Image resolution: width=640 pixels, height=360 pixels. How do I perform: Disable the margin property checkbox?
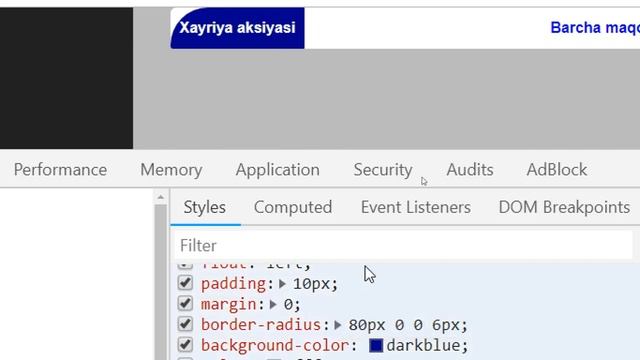pyautogui.click(x=185, y=303)
